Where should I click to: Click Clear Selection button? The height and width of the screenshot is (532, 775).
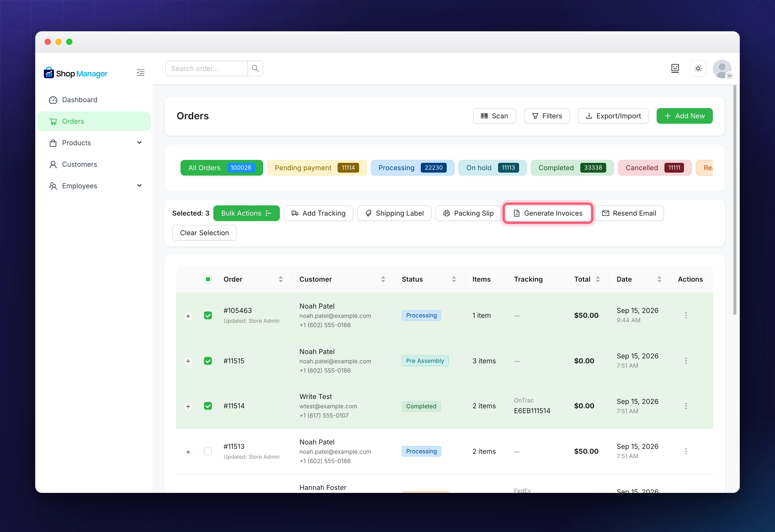205,233
